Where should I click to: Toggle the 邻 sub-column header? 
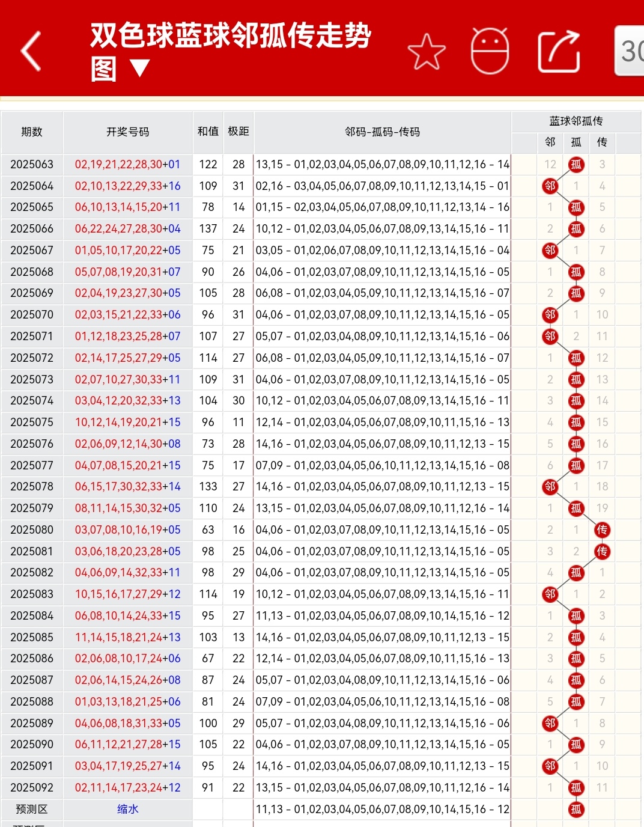pos(550,142)
